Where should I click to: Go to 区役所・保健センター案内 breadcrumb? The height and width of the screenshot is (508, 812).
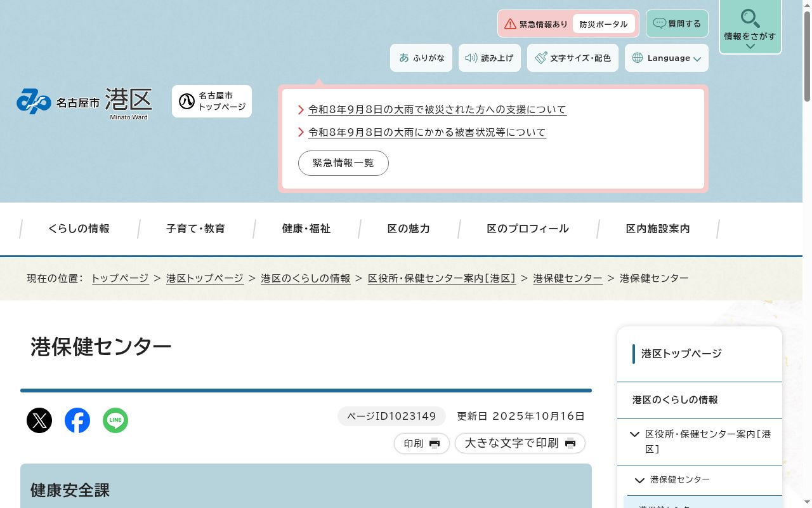(442, 278)
